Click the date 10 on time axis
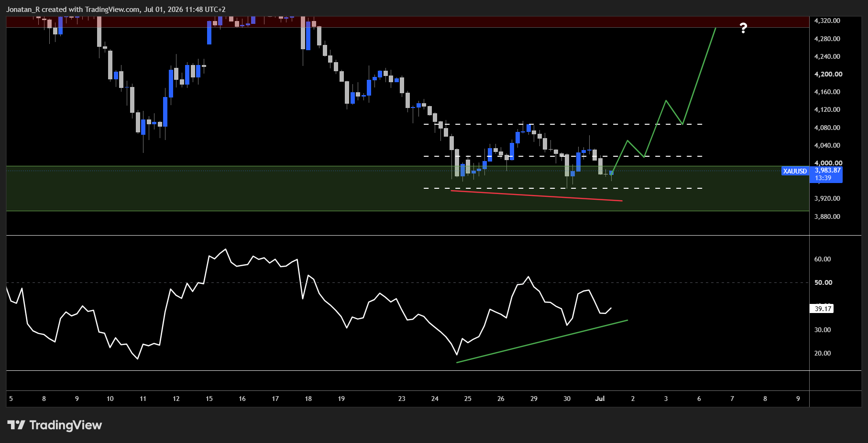This screenshot has height=443, width=868. (x=110, y=399)
